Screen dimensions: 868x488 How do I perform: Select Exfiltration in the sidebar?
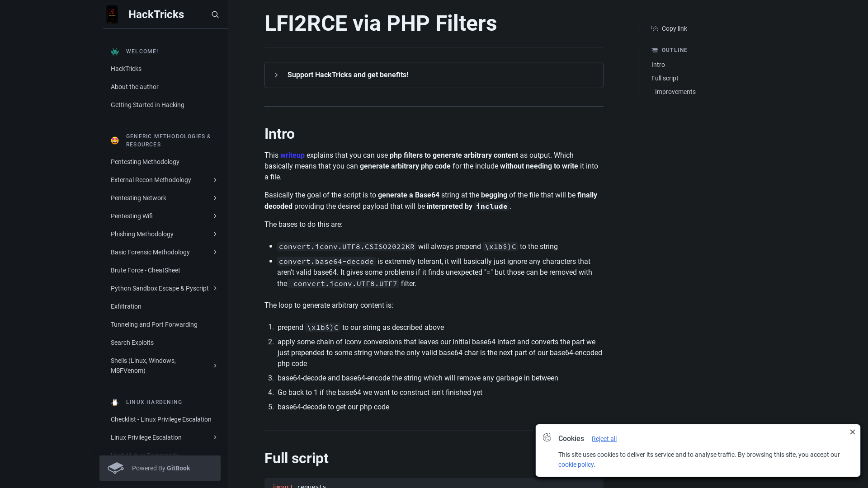126,306
